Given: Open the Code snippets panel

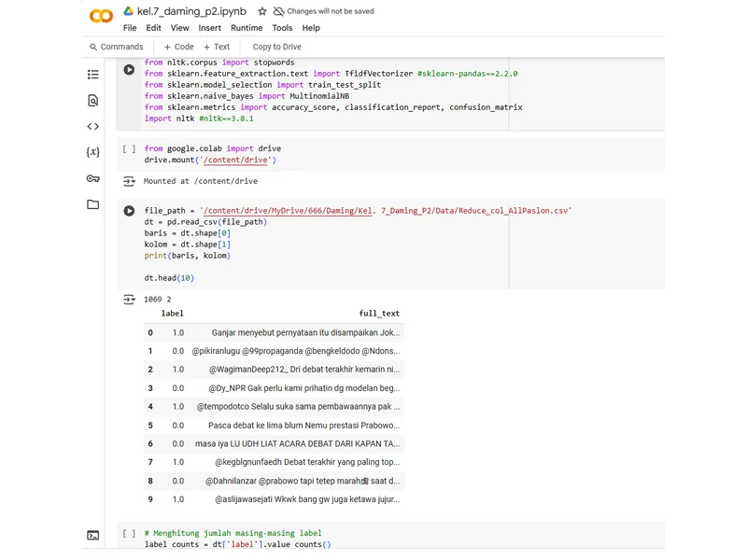Looking at the screenshot, I should [x=92, y=125].
